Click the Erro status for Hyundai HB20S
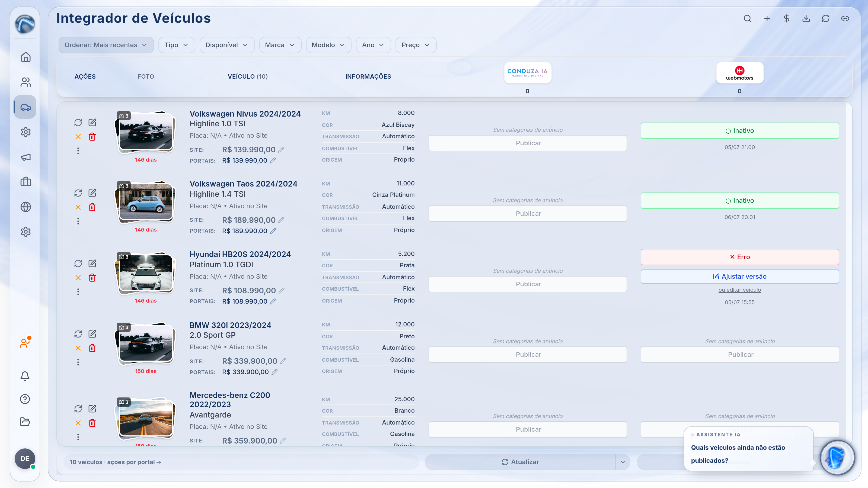868x488 pixels. (740, 257)
